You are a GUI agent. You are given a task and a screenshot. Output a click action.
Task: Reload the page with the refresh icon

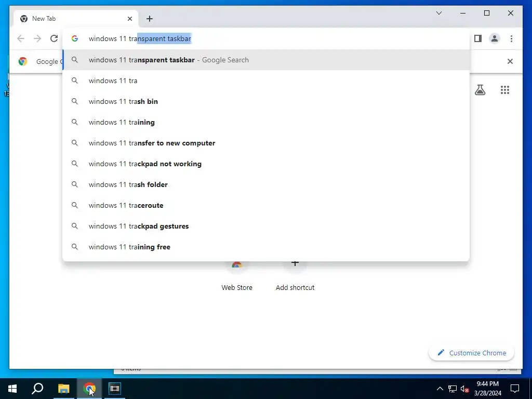[x=54, y=38]
